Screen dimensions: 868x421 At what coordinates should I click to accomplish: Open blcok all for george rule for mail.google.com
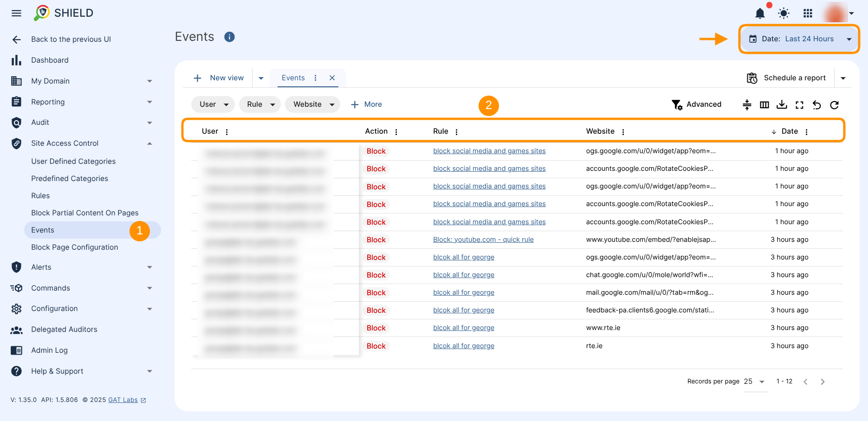click(x=464, y=292)
